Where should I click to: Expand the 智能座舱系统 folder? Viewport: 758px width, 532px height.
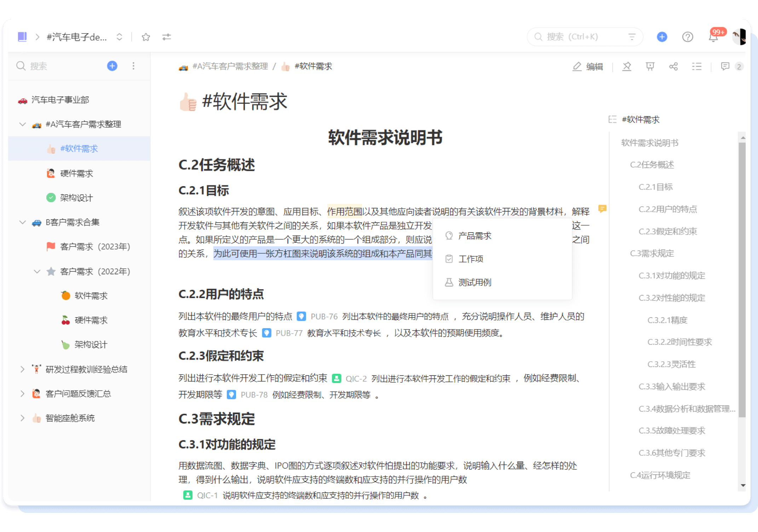[x=22, y=418]
